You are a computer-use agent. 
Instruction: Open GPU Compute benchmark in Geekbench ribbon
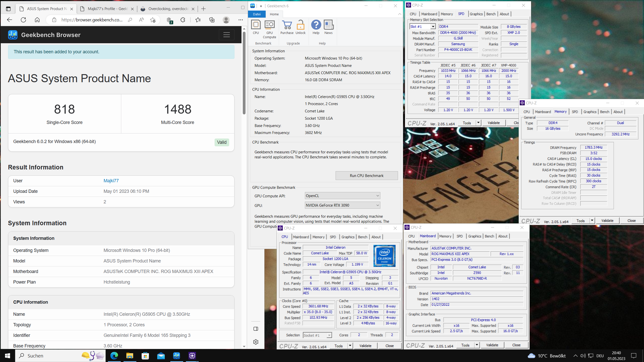(x=269, y=29)
